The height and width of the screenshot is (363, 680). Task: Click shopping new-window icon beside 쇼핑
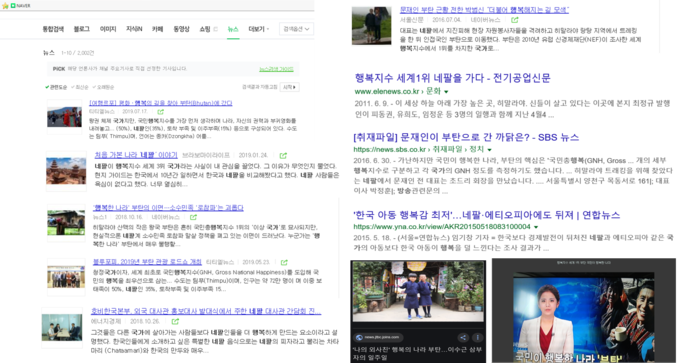(215, 29)
